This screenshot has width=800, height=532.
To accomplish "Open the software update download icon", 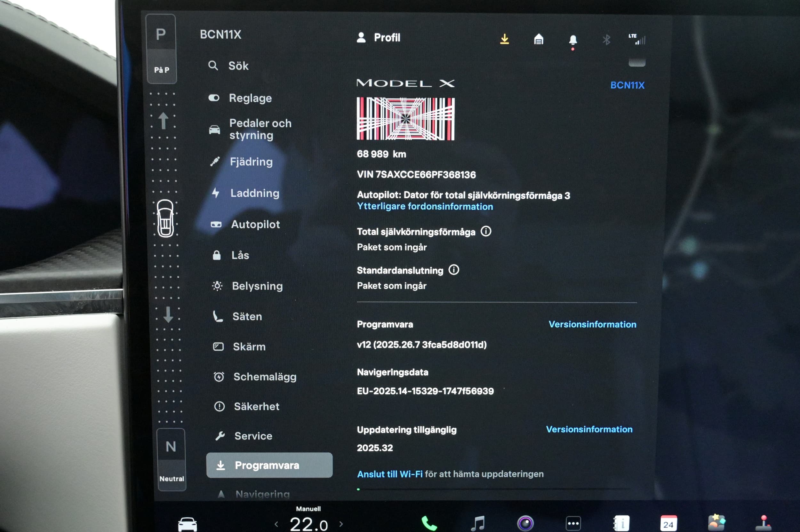I will pyautogui.click(x=504, y=39).
